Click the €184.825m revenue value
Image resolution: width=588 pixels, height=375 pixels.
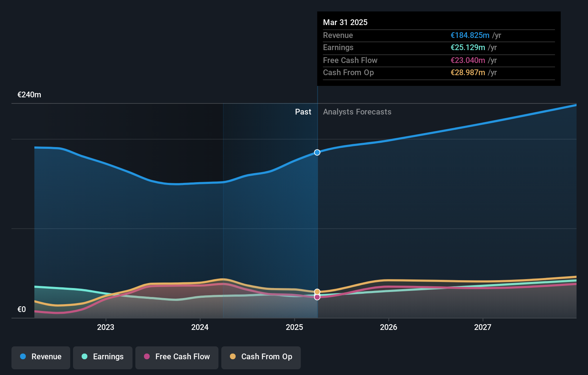point(470,35)
